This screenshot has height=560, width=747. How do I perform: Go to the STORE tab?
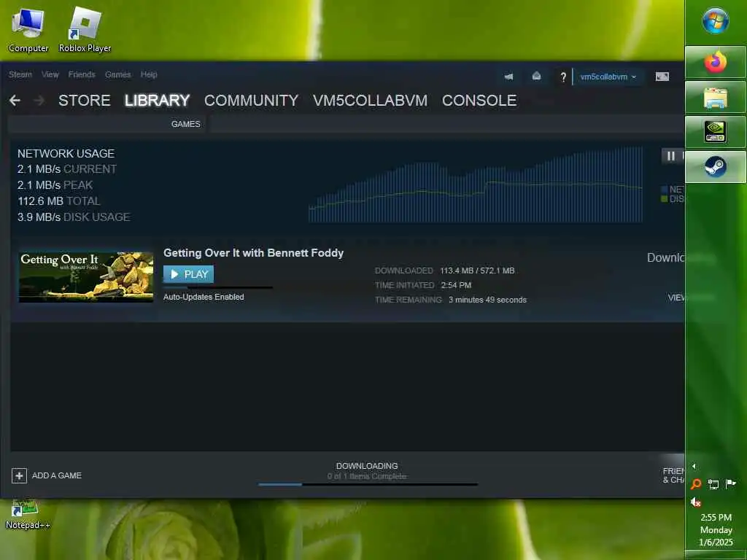pyautogui.click(x=85, y=101)
